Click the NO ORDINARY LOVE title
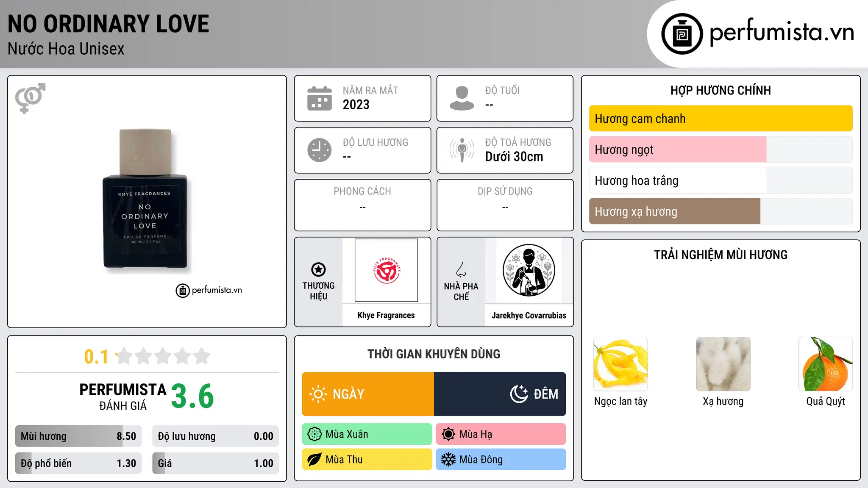Image resolution: width=868 pixels, height=488 pixels. (x=108, y=24)
